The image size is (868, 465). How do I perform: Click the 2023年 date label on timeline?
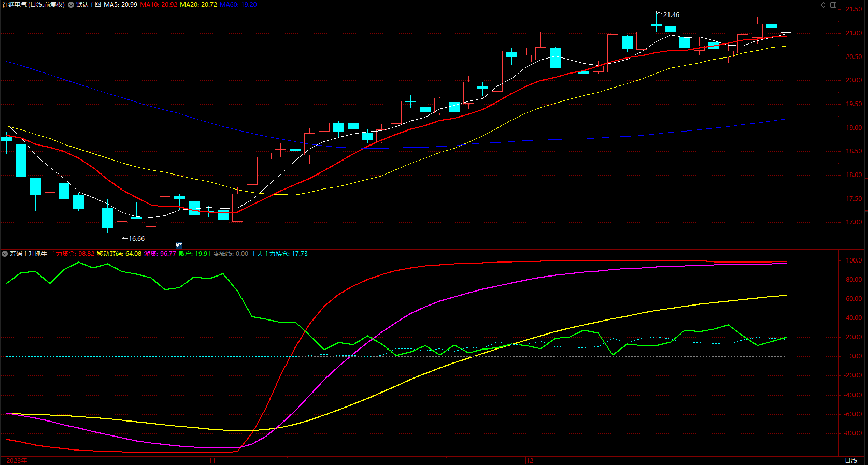tap(17, 461)
